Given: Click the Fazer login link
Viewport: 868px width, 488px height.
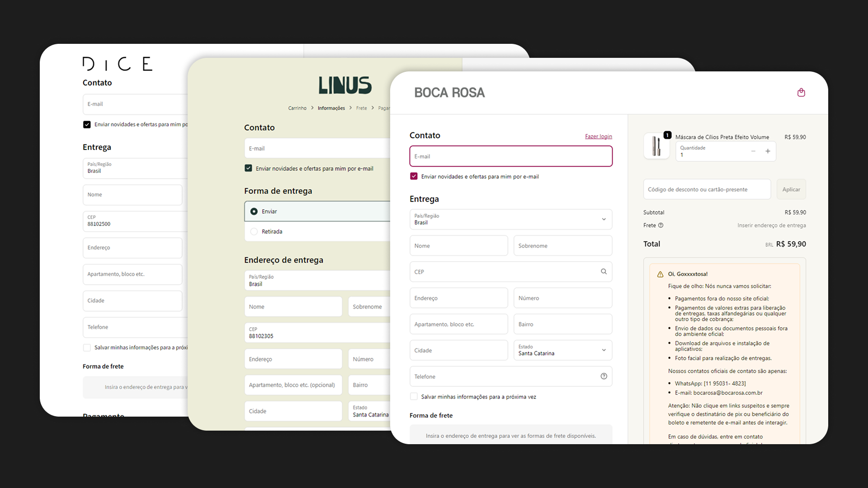Looking at the screenshot, I should point(598,136).
